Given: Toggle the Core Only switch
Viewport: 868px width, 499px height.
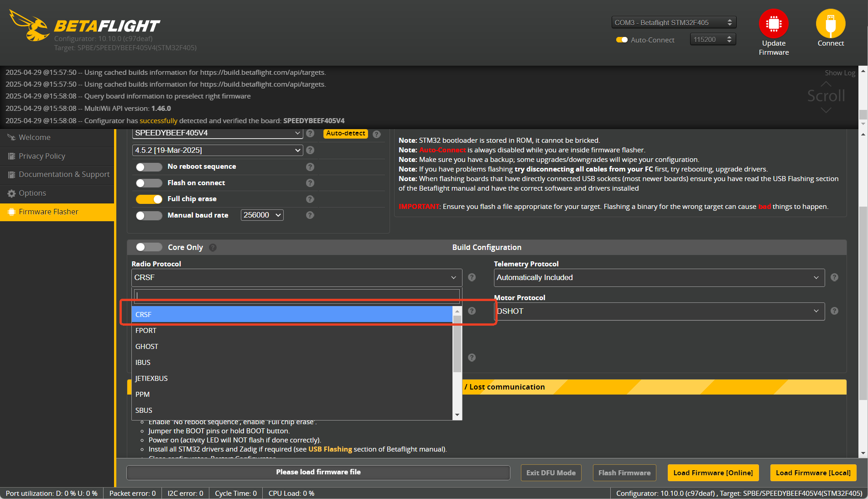Looking at the screenshot, I should point(149,247).
